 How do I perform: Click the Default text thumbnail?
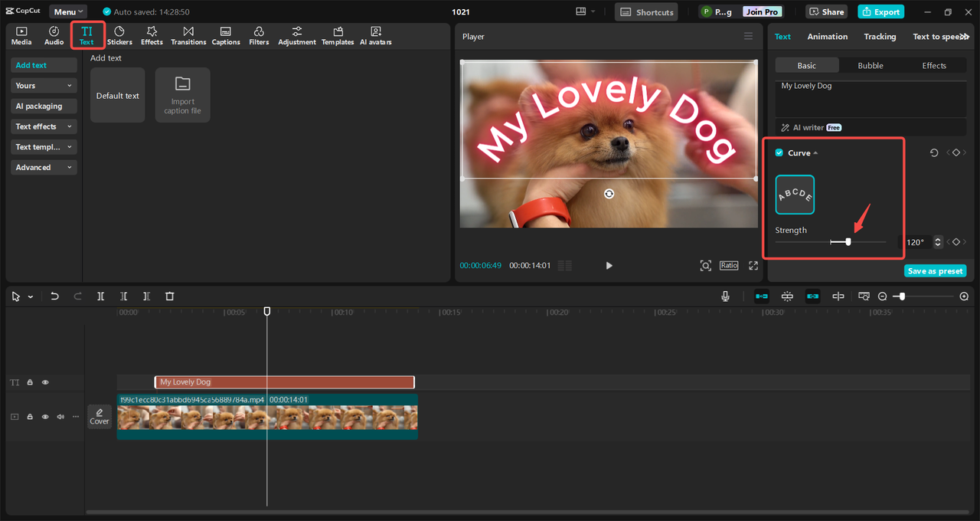(117, 95)
